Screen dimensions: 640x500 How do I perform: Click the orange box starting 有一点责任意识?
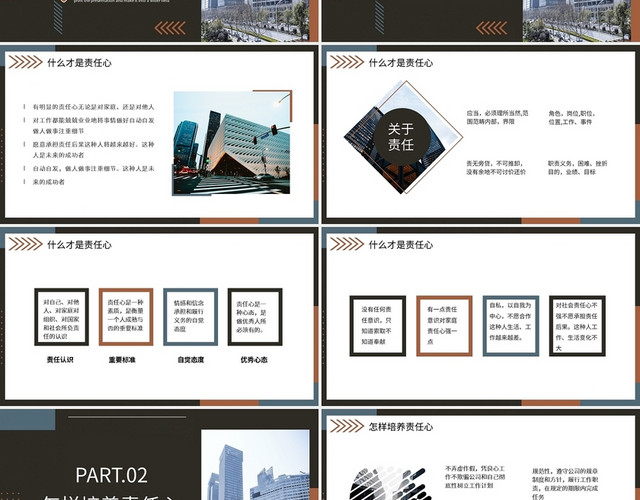[x=444, y=326]
